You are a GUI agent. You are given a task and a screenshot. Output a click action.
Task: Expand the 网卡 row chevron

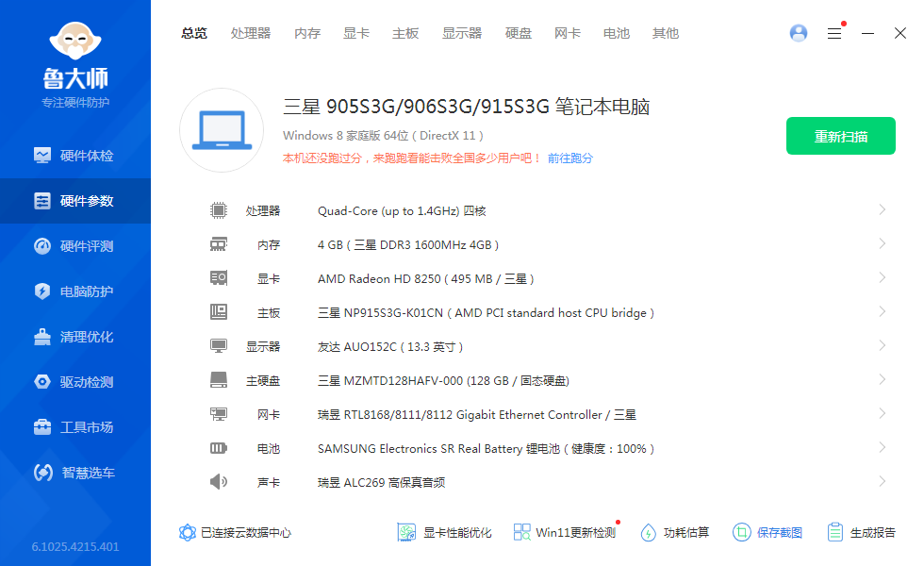883,414
